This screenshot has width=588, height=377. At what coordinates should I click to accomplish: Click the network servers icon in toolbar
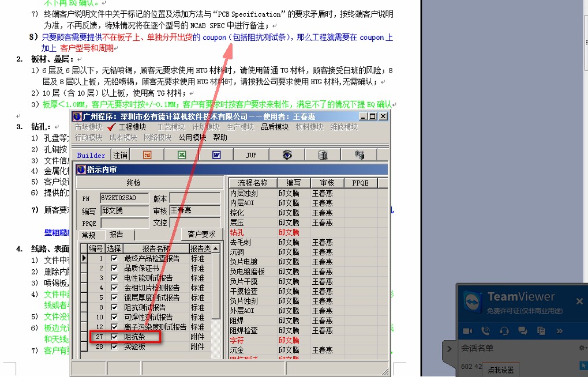point(359,154)
